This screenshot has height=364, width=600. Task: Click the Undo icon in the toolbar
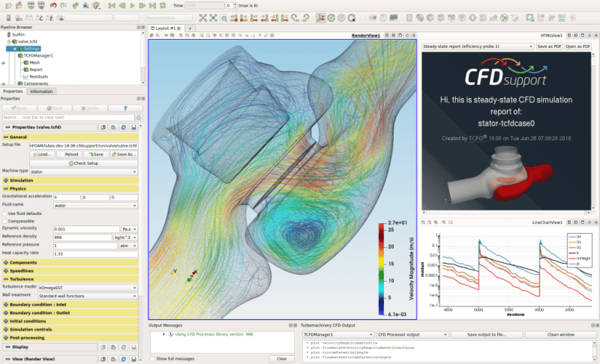pos(53,5)
